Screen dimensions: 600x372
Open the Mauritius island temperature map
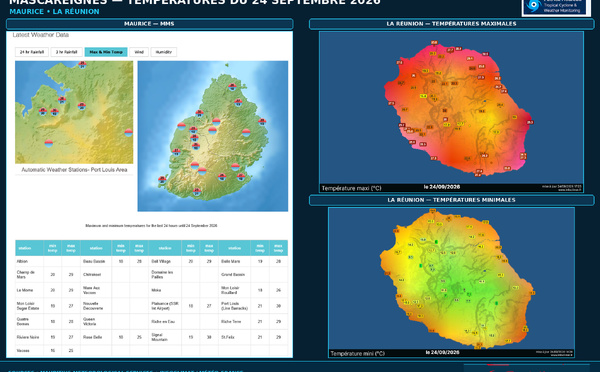click(x=213, y=136)
